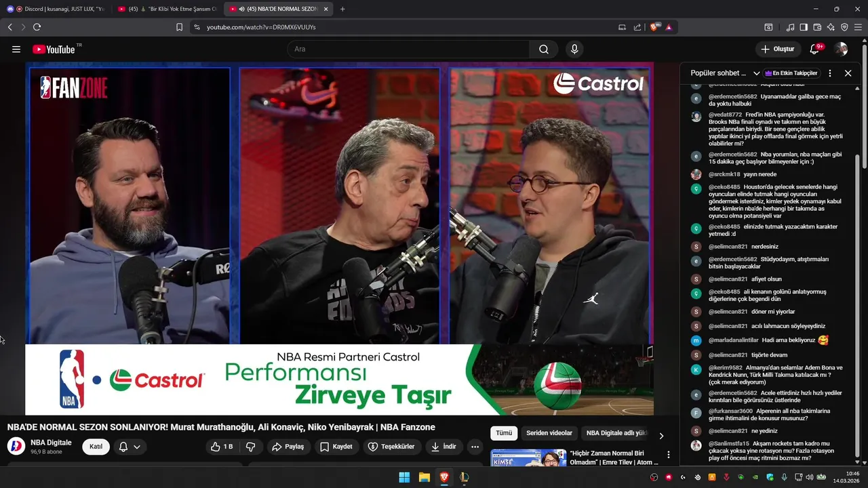This screenshot has width=868, height=488.
Task: Click Brave icon in taskbar
Action: pyautogui.click(x=444, y=477)
